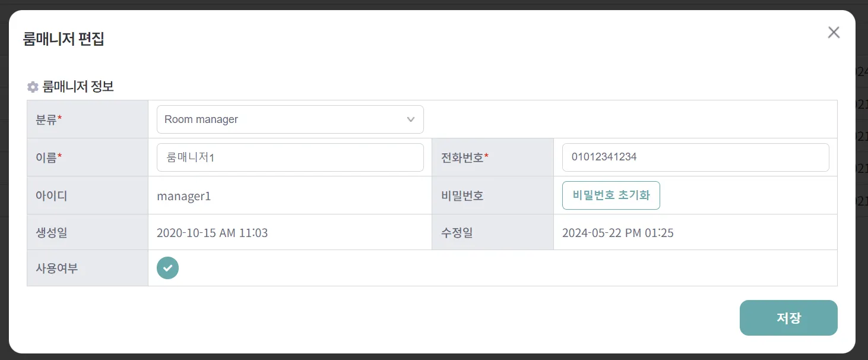Click the 생성일 date 2020-10-15 AM 11:03
868x360 pixels.
[212, 233]
